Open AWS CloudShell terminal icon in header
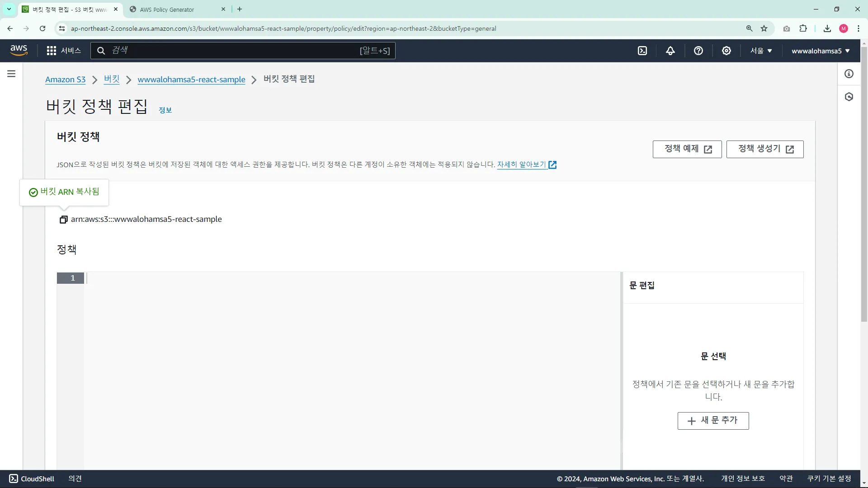Screen dimensions: 868x488 click(642, 51)
